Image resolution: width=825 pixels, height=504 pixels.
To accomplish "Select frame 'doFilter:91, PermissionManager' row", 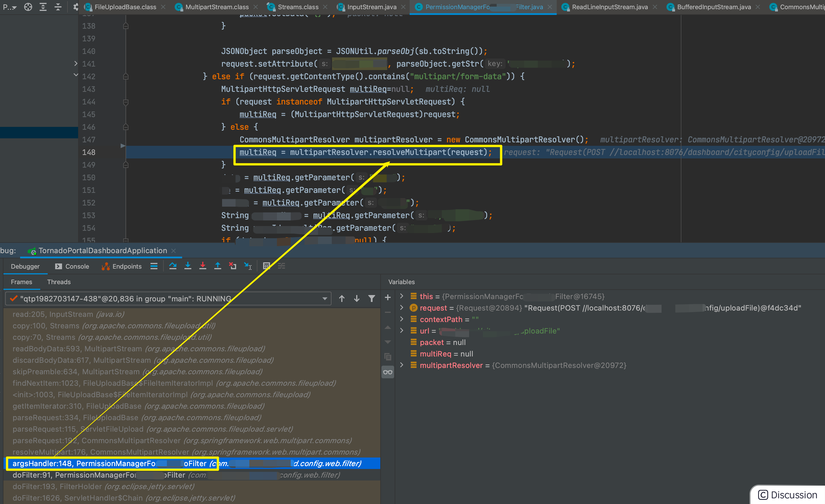I will click(192, 475).
